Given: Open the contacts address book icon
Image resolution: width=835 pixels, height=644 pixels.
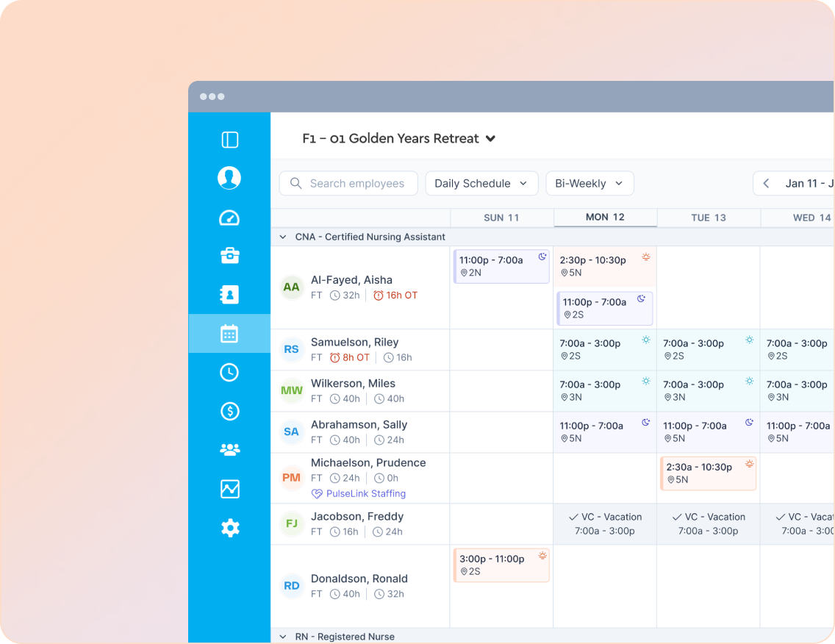Looking at the screenshot, I should click(x=229, y=295).
